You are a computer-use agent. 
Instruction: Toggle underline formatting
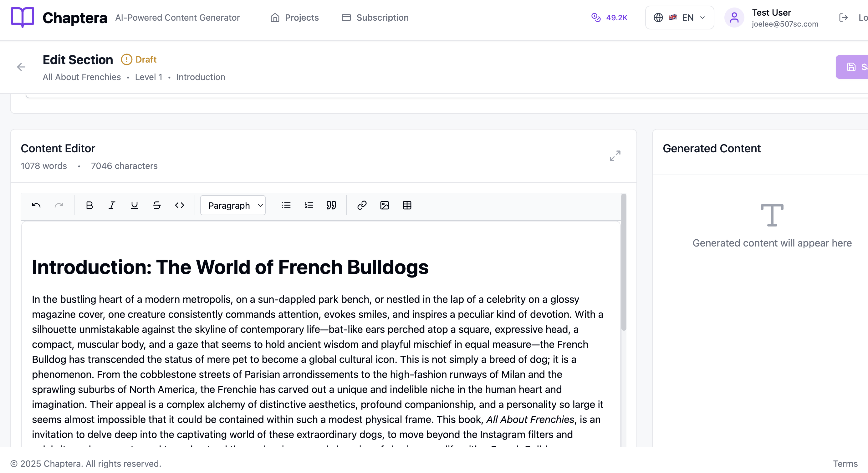point(135,205)
